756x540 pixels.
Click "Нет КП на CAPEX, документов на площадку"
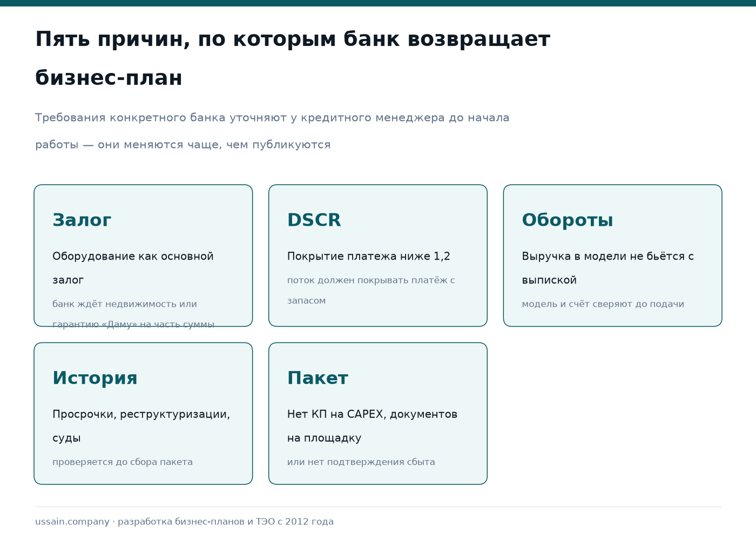coord(373,426)
